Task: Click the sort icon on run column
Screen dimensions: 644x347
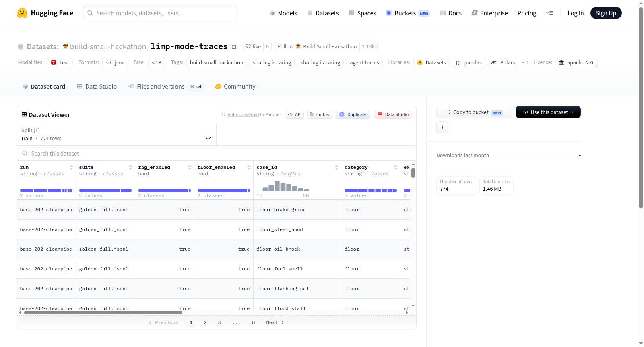Action: pyautogui.click(x=71, y=167)
